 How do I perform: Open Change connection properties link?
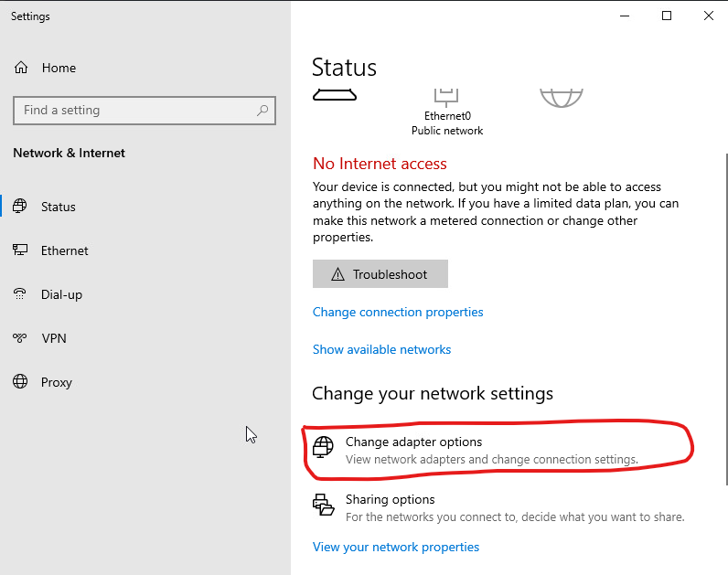(398, 312)
